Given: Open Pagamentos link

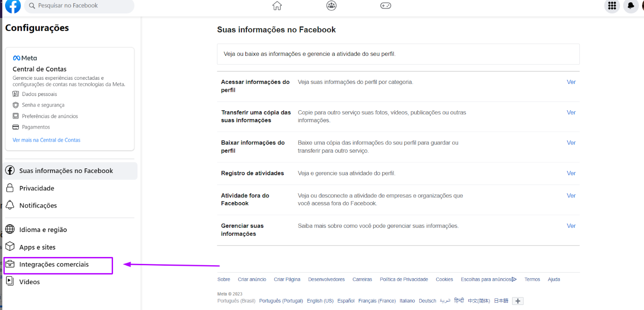Looking at the screenshot, I should [x=36, y=127].
